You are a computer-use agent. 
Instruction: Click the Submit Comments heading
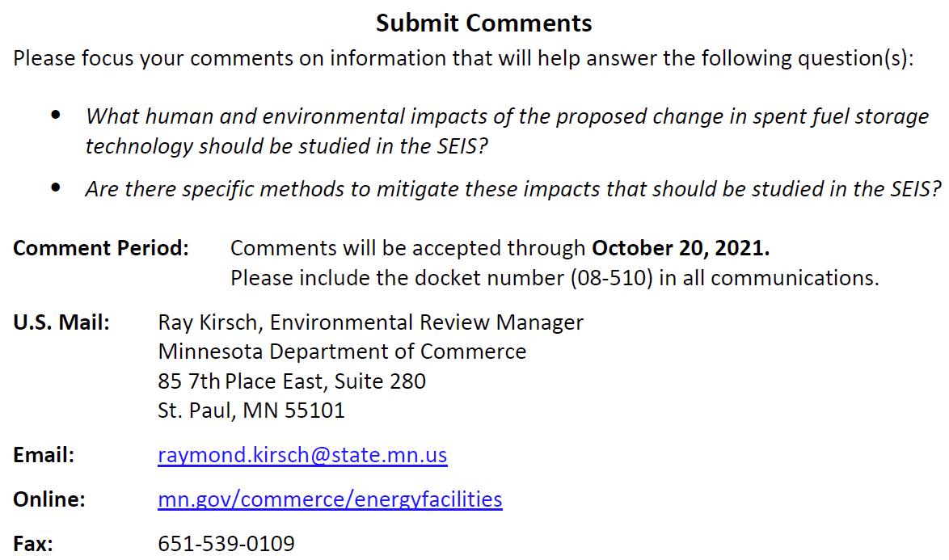pyautogui.click(x=483, y=23)
